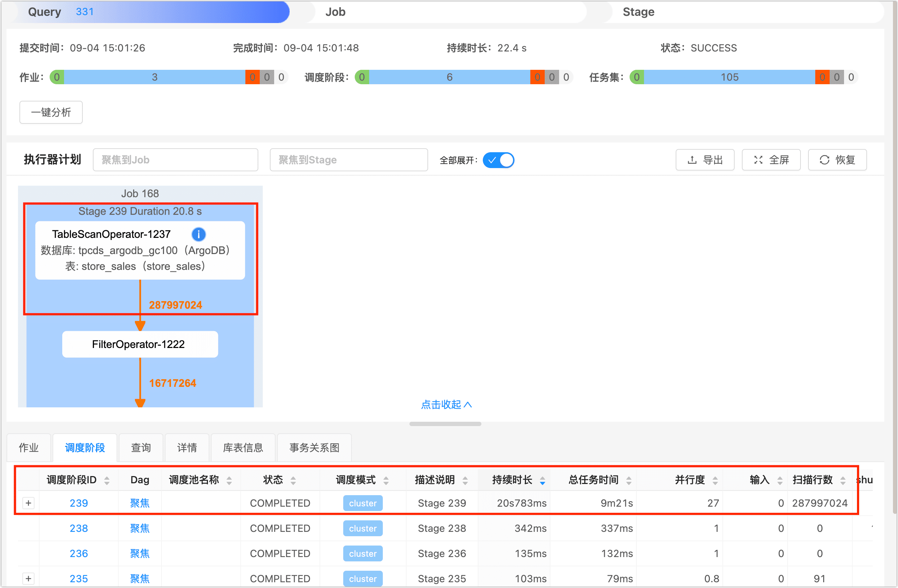898x588 pixels.
Task: Switch to the 查询 tab
Action: click(141, 448)
